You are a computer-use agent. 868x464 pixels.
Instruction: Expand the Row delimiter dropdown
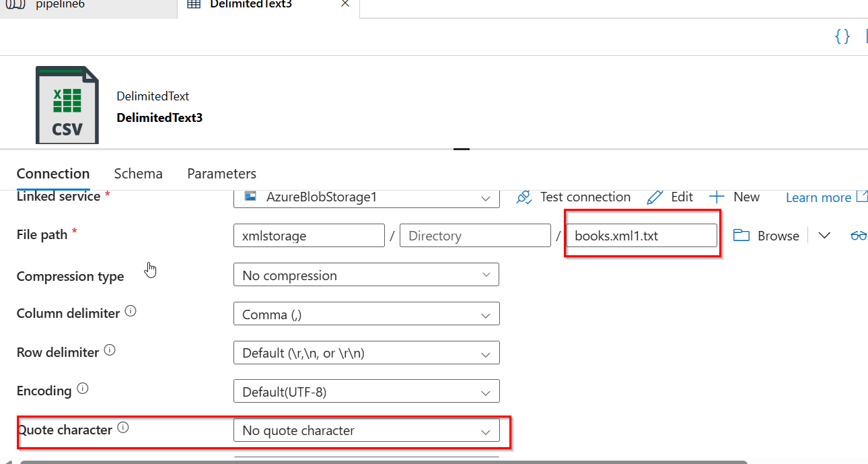click(x=486, y=352)
